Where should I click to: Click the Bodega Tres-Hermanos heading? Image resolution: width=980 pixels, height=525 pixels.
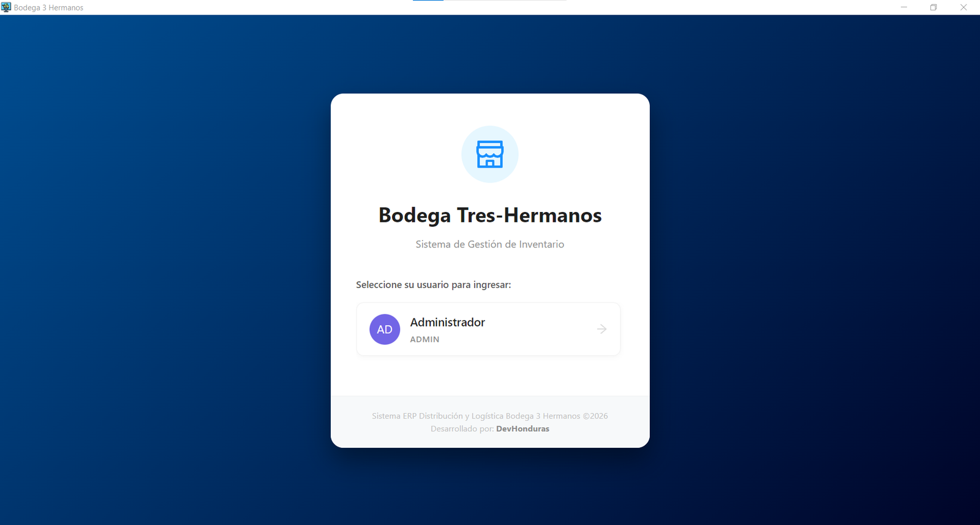[490, 216]
